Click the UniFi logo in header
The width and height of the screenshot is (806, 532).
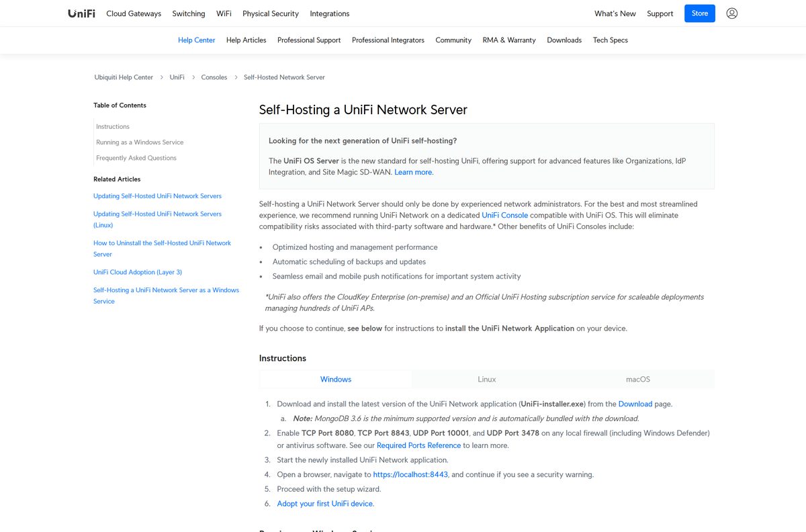(81, 13)
